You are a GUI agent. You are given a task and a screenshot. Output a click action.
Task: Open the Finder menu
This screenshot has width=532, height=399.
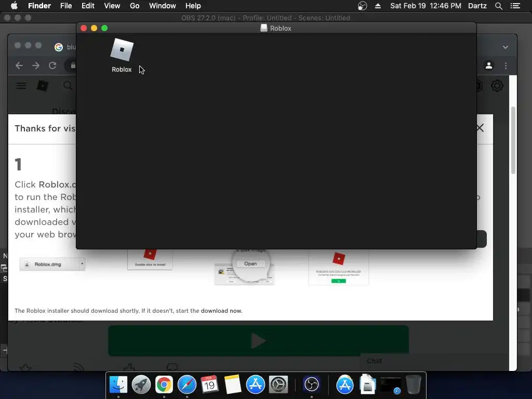(39, 6)
